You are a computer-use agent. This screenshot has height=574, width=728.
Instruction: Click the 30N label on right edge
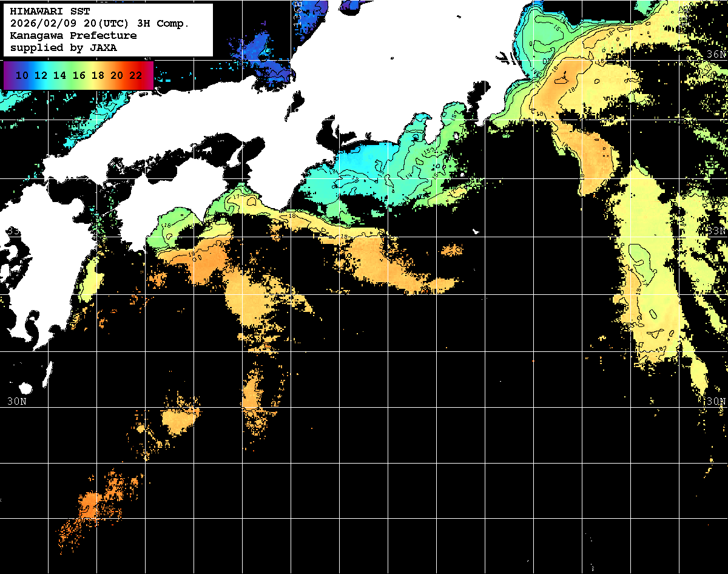[715, 401]
